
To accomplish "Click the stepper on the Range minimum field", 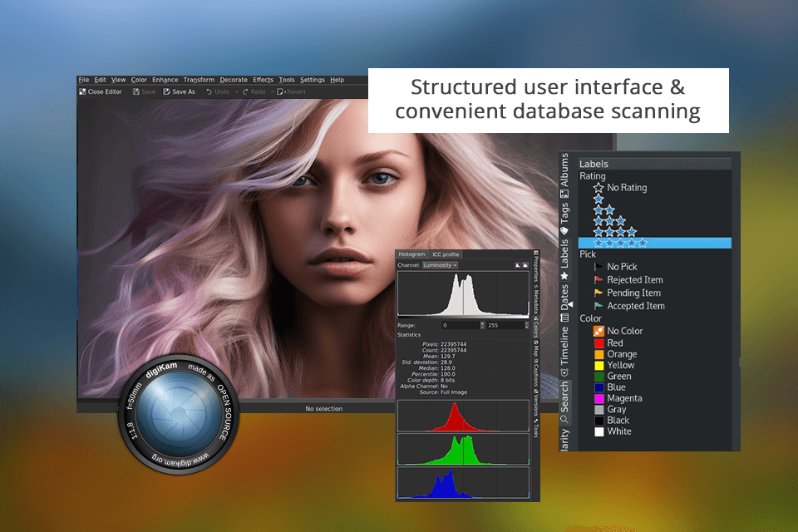I will [482, 325].
